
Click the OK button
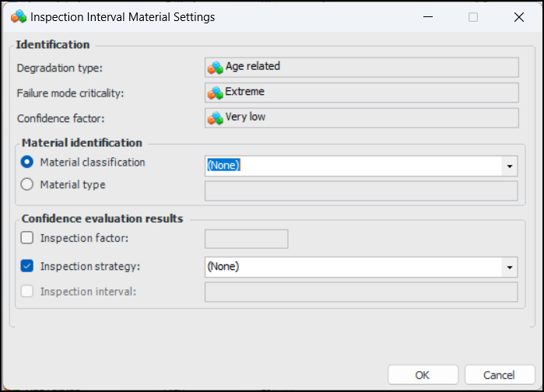(422, 375)
